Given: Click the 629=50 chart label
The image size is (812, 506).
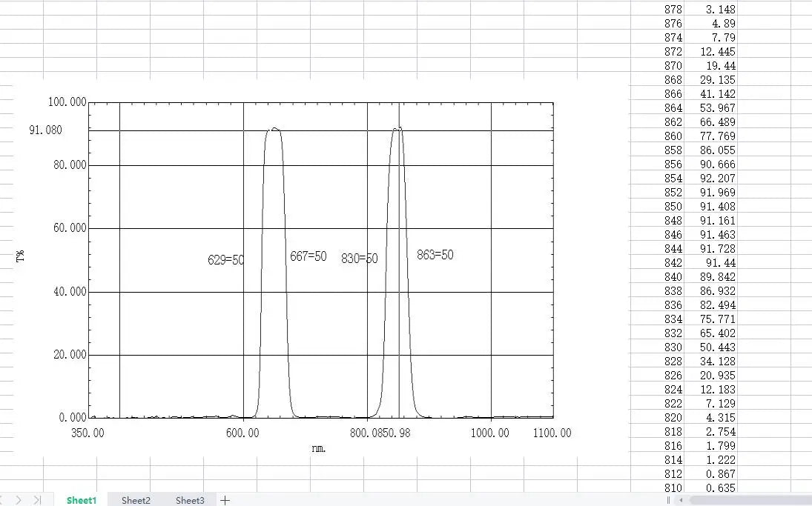Looking at the screenshot, I should pos(225,260).
